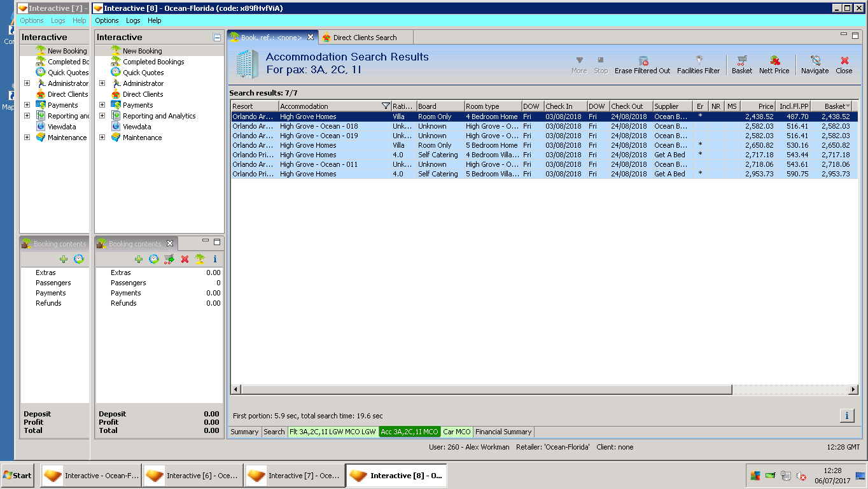The image size is (868, 489).
Task: Click the 590.75 Incl.Fl.PP value
Action: click(797, 174)
